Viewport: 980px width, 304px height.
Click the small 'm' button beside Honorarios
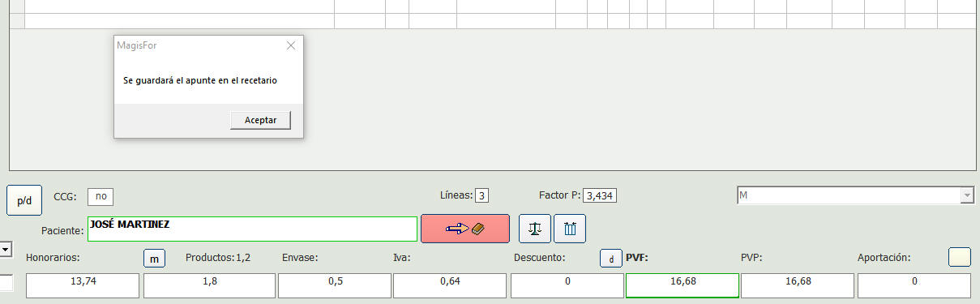pyautogui.click(x=154, y=258)
